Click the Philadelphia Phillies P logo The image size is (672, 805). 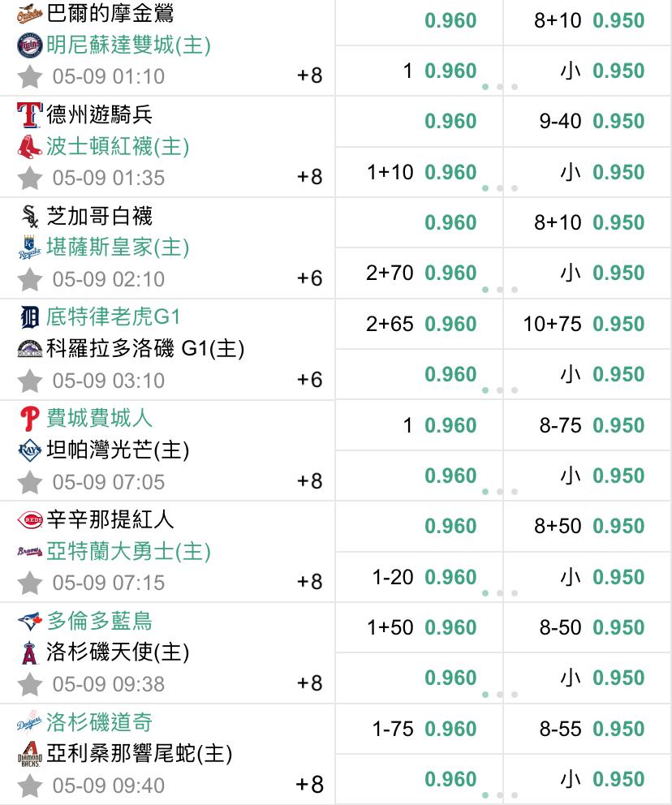[x=30, y=419]
